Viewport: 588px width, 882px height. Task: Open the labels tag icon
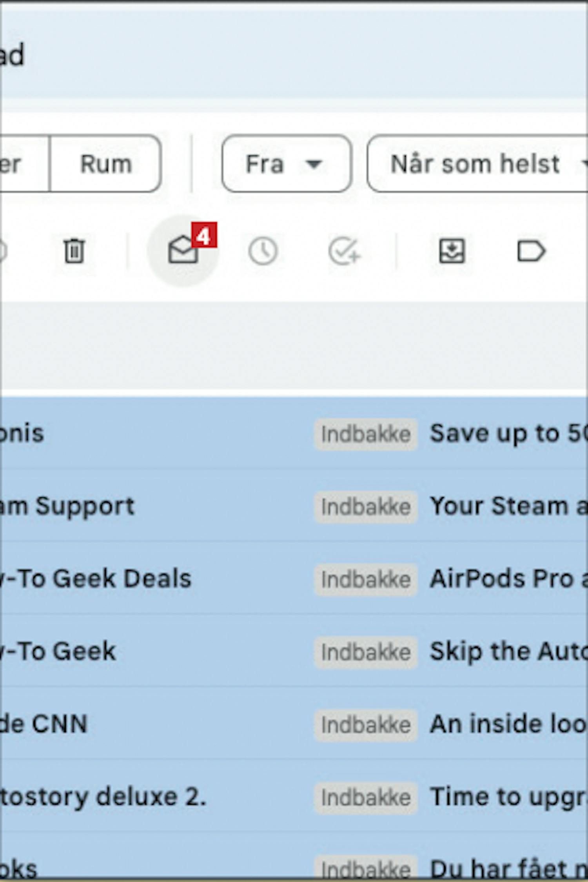531,251
